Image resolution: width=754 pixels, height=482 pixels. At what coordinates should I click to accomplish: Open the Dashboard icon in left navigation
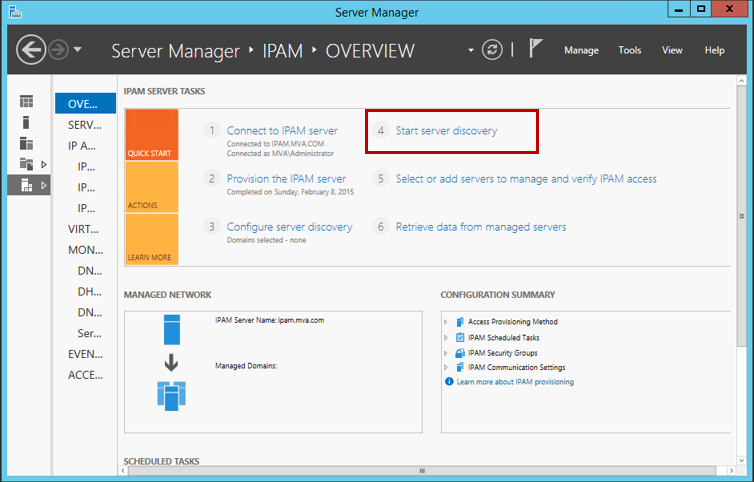26,102
